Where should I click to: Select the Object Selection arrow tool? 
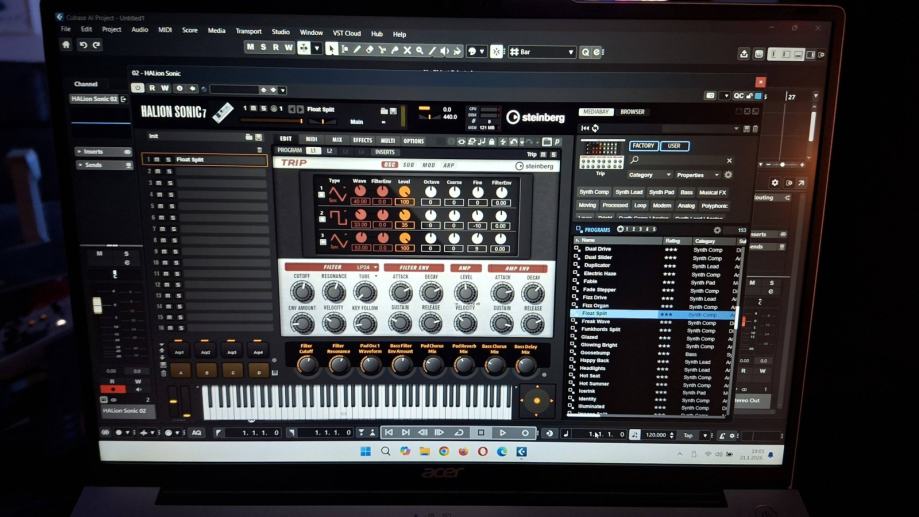331,49
